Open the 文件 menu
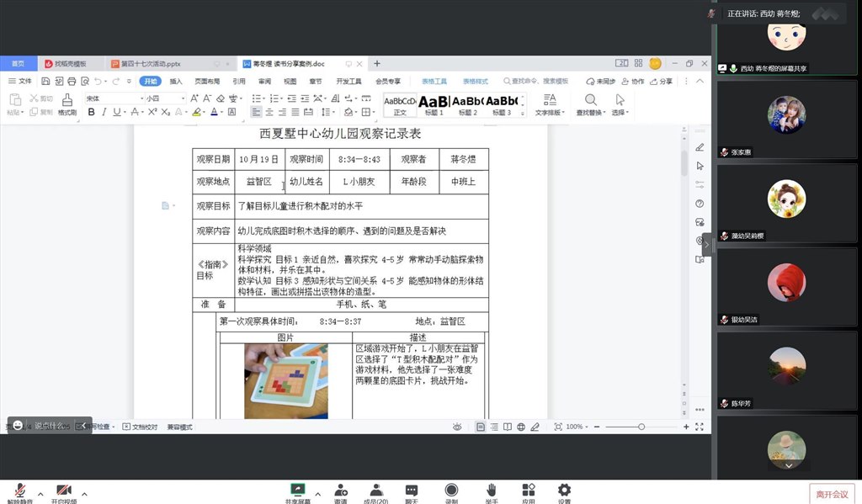The width and height of the screenshot is (862, 504). pyautogui.click(x=20, y=82)
